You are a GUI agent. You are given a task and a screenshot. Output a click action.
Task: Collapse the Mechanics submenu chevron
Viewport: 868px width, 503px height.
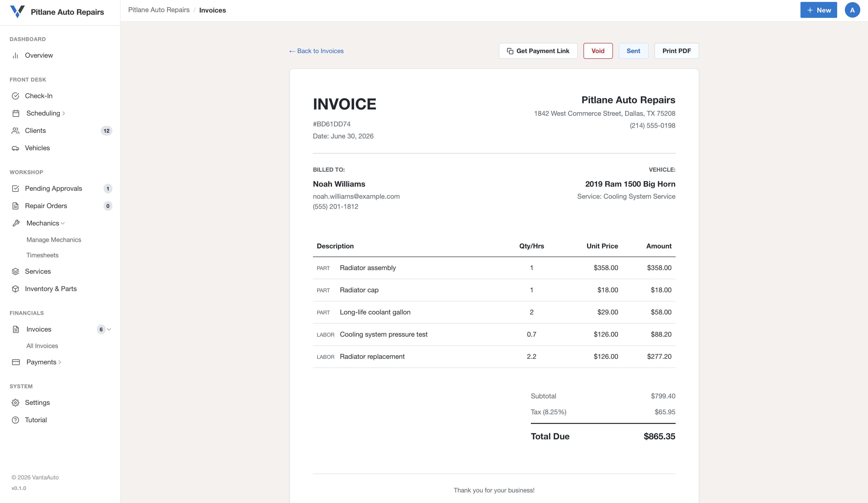(x=63, y=223)
